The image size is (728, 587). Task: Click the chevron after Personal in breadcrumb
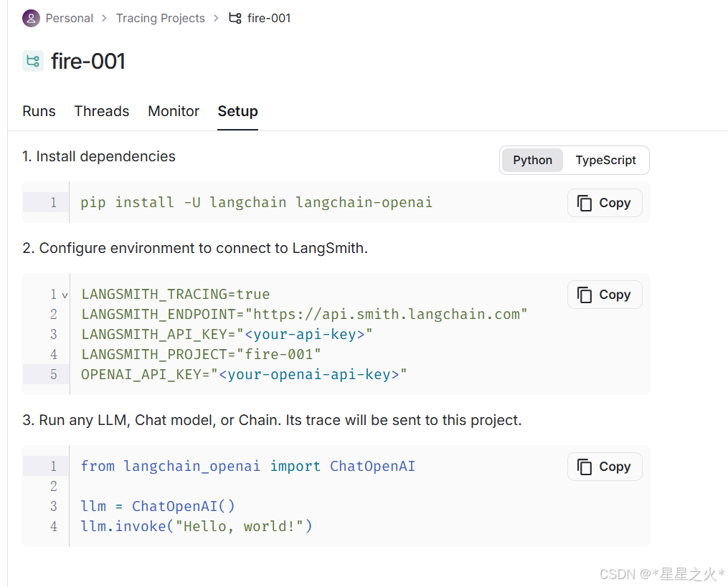click(x=105, y=18)
